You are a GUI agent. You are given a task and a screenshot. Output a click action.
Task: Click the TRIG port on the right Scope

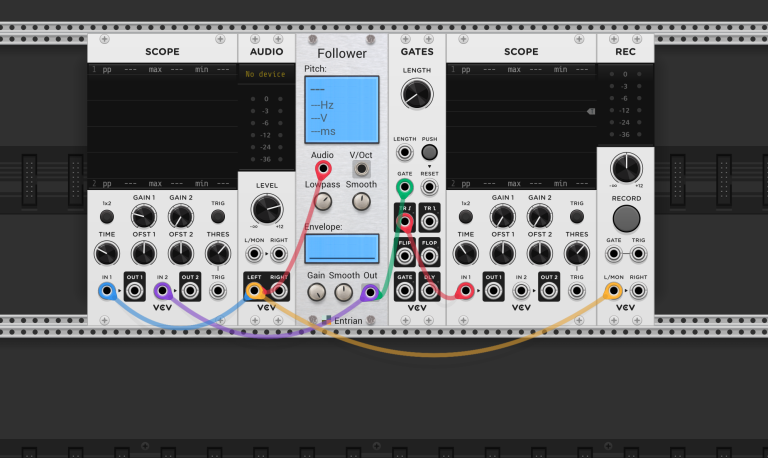point(577,291)
